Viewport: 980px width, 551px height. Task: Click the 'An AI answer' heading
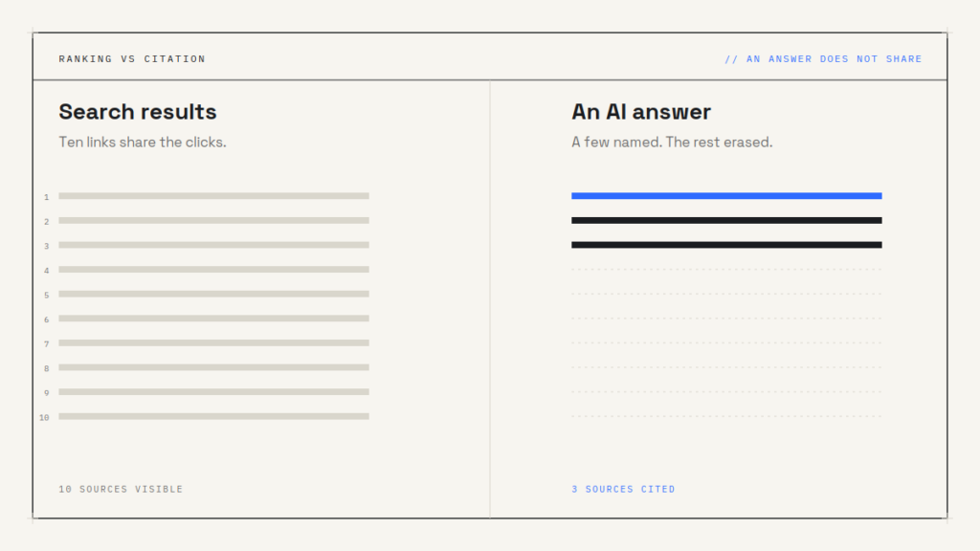(640, 112)
